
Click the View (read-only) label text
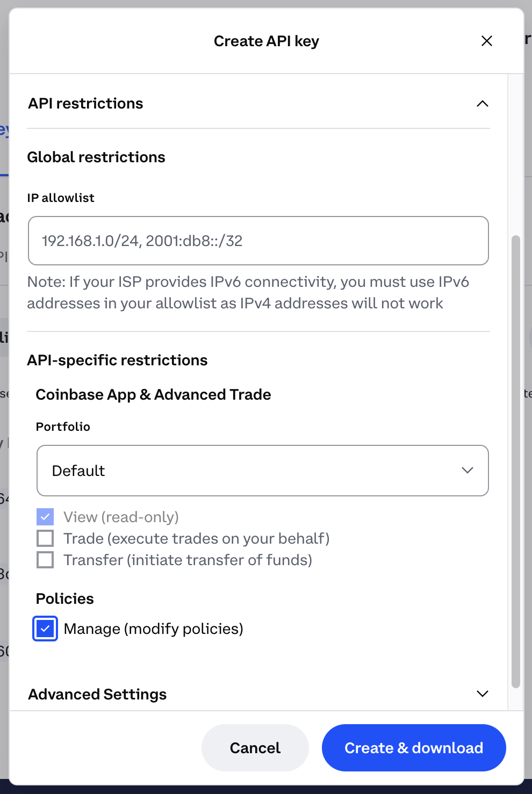(x=121, y=517)
